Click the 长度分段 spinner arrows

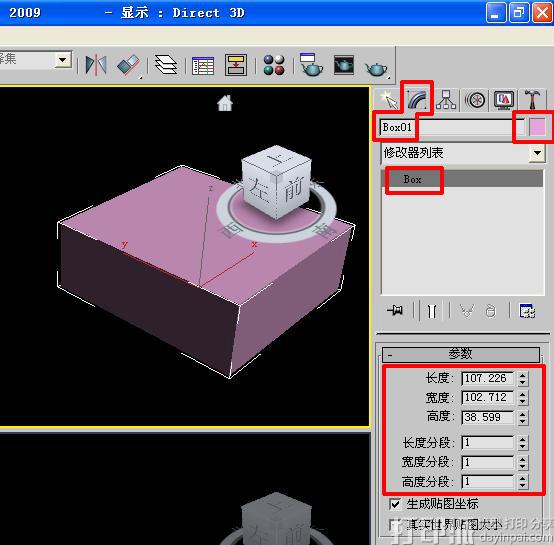pyautogui.click(x=523, y=443)
